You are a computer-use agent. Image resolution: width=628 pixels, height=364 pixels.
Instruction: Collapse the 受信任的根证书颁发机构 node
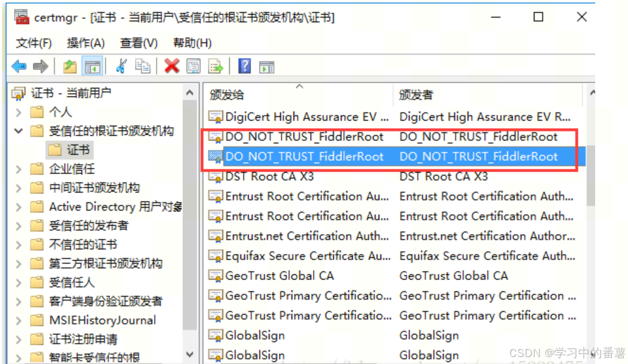click(x=18, y=131)
